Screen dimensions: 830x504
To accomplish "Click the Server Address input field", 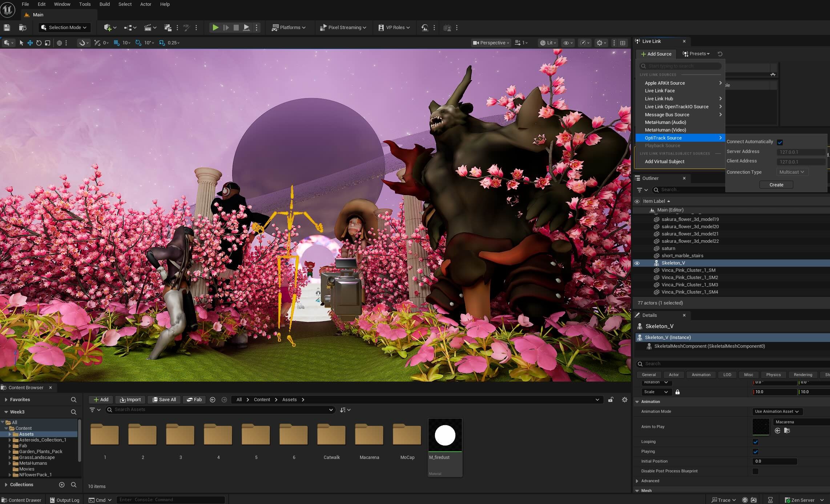I will [x=801, y=152].
